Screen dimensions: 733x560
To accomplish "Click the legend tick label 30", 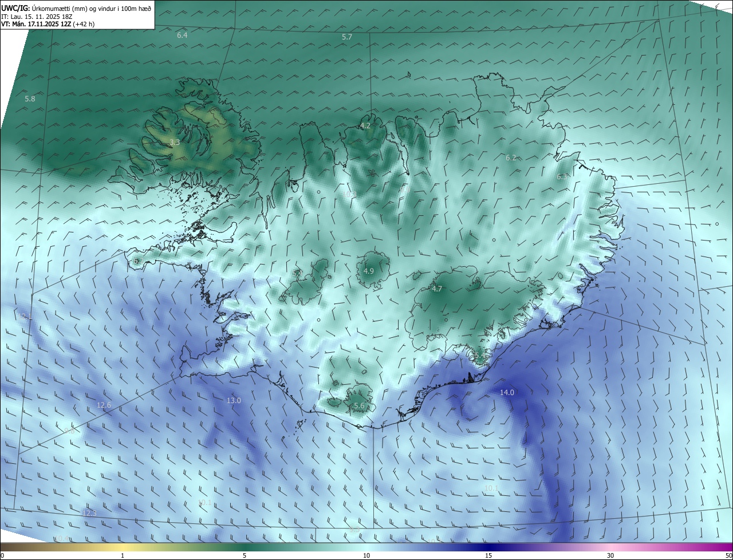I will coord(610,556).
